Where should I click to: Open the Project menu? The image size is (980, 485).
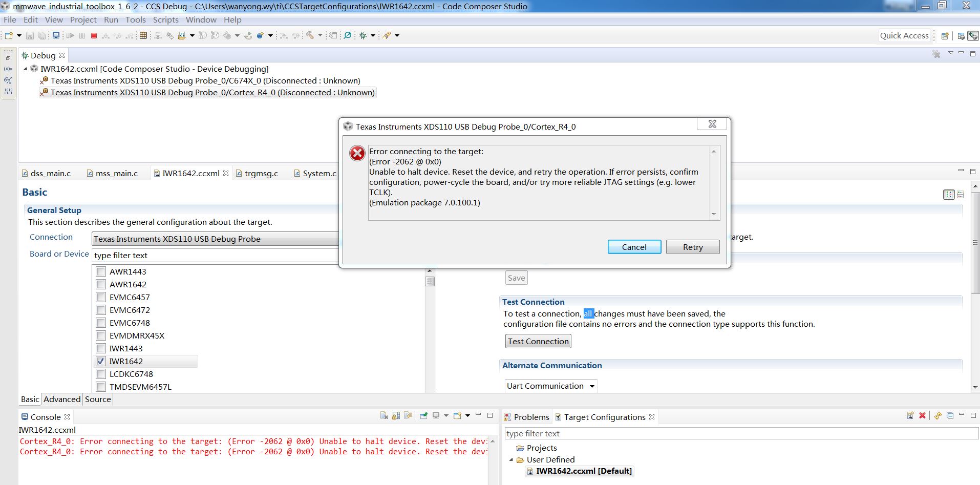click(x=83, y=19)
